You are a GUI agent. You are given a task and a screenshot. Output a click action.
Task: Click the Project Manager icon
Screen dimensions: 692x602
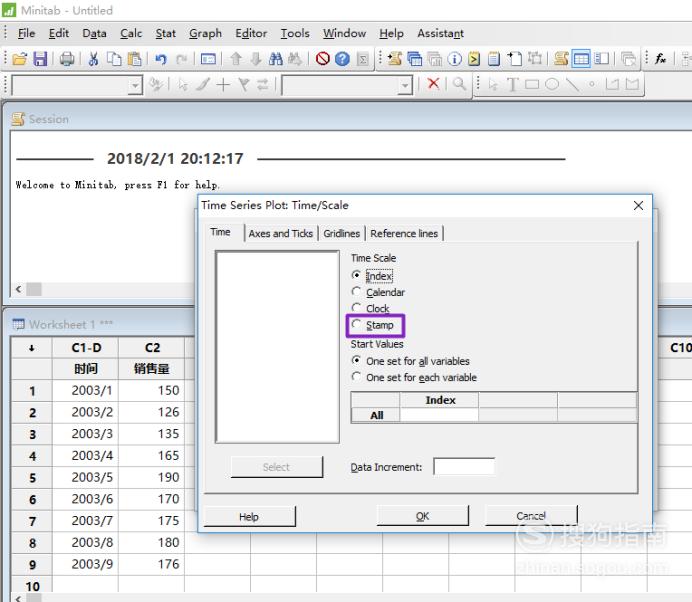602,59
